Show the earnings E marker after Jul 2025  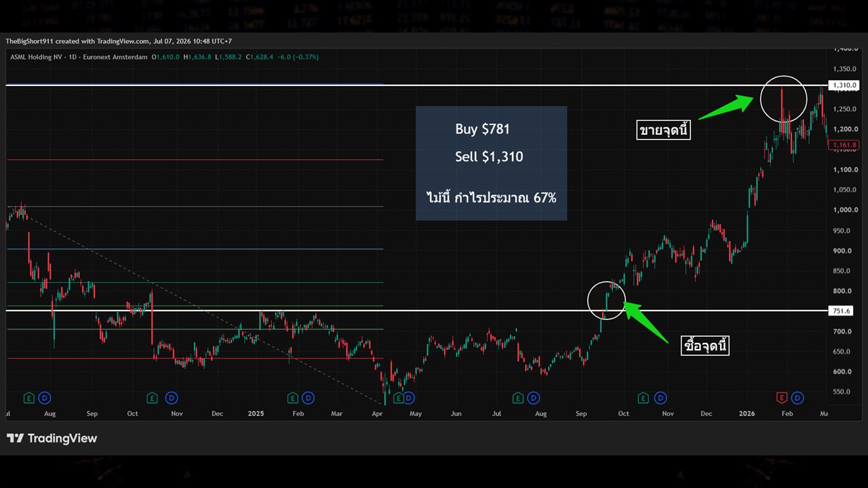coord(518,398)
